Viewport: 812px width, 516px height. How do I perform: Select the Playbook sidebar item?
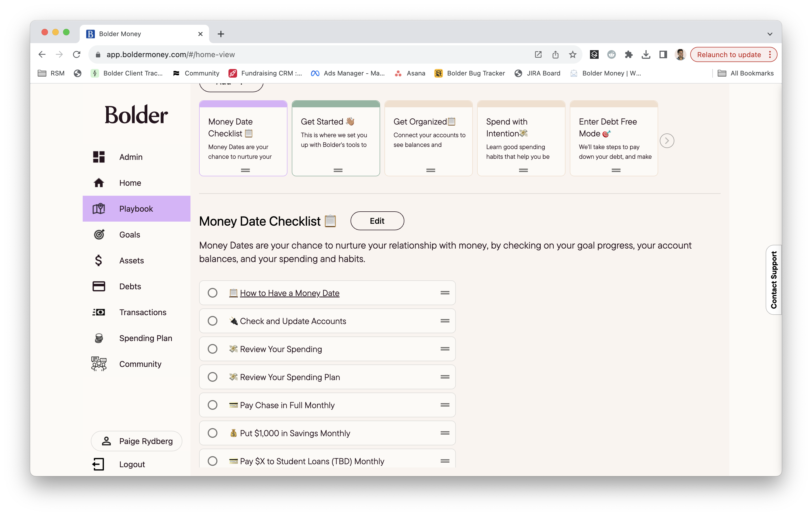click(137, 209)
